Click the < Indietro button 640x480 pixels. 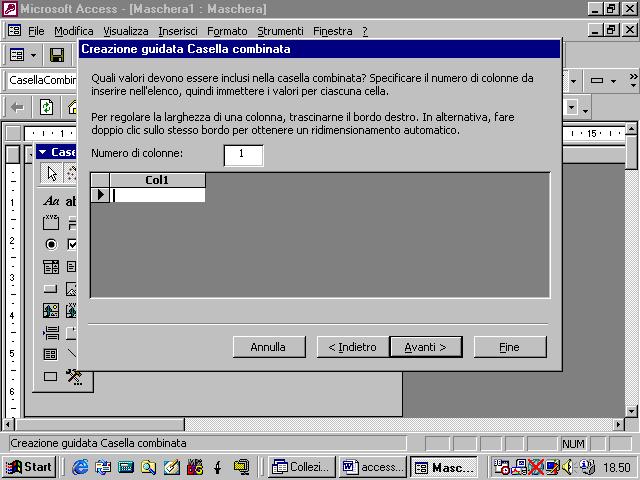tap(353, 347)
